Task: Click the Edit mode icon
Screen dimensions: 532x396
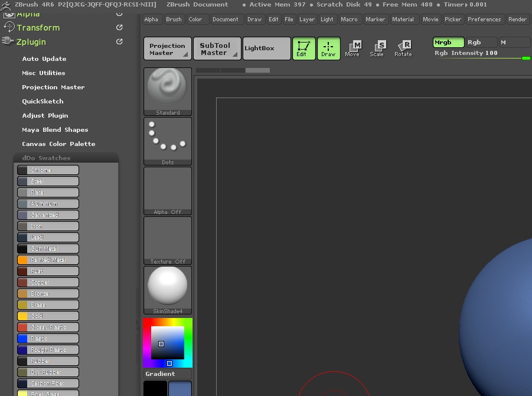Action: [303, 48]
